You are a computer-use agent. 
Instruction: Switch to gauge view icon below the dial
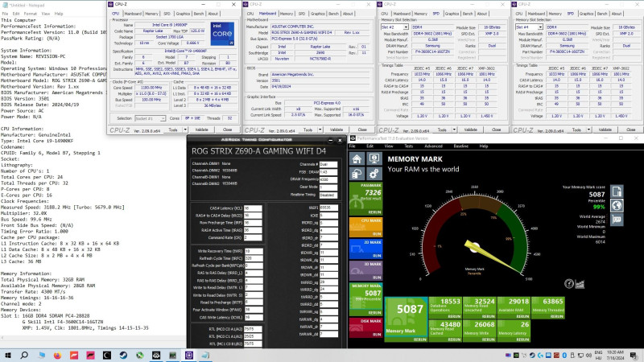click(569, 284)
